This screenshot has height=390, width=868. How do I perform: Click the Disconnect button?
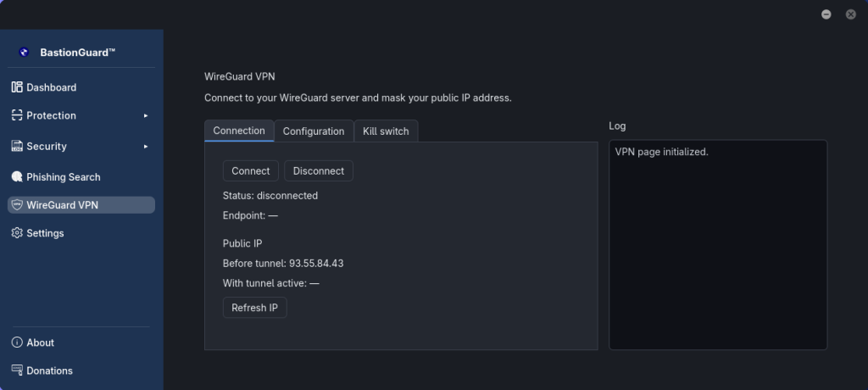tap(319, 171)
